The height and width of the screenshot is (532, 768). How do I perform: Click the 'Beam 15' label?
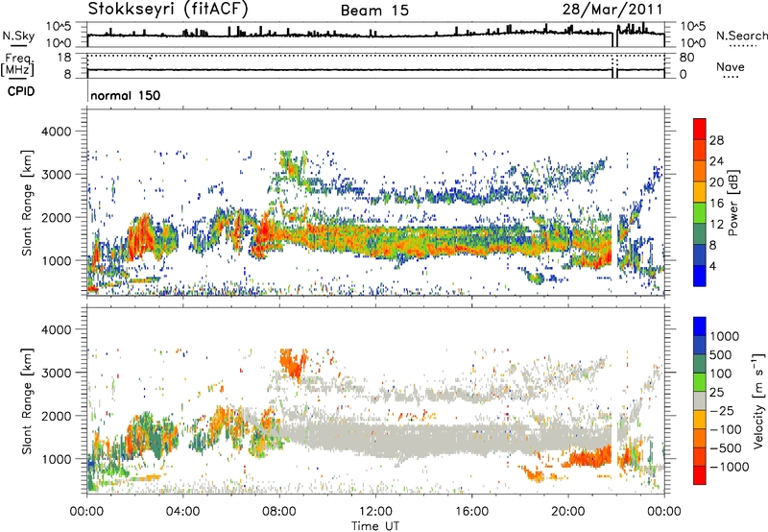coord(374,11)
